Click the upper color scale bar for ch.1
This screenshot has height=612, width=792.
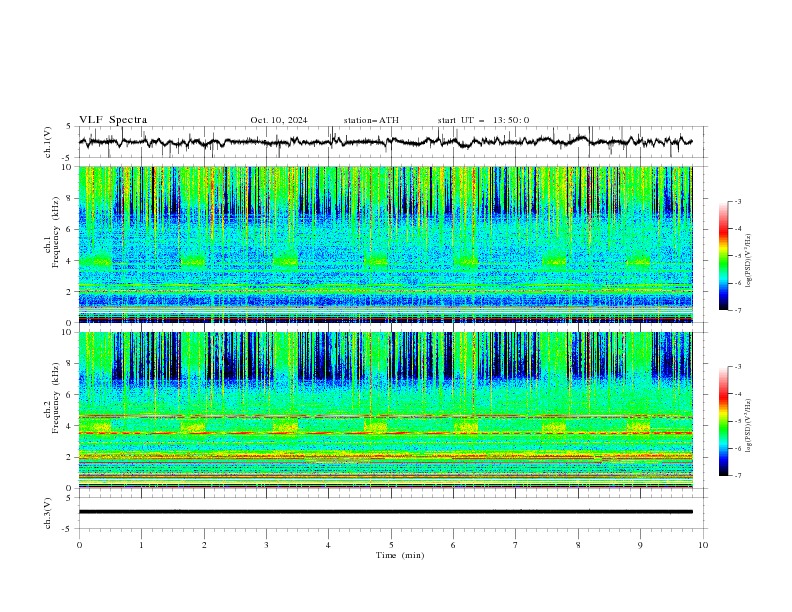click(x=723, y=256)
